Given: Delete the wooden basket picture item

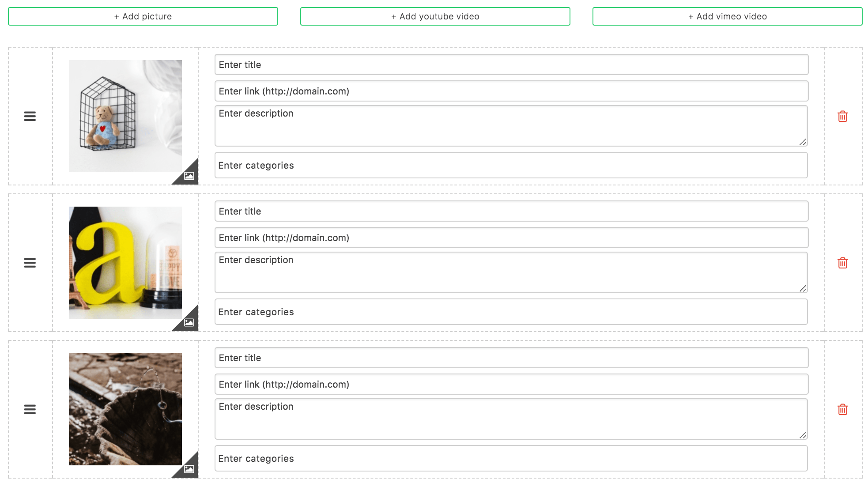Looking at the screenshot, I should coord(842,409).
